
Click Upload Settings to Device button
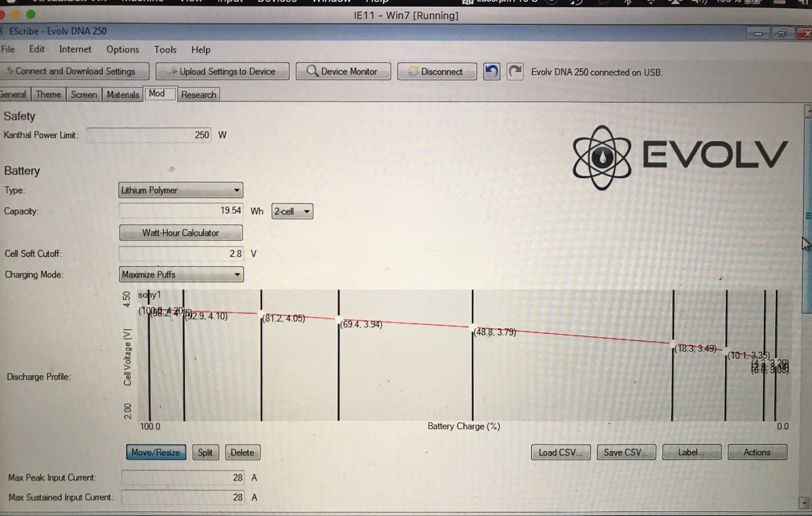coord(222,72)
